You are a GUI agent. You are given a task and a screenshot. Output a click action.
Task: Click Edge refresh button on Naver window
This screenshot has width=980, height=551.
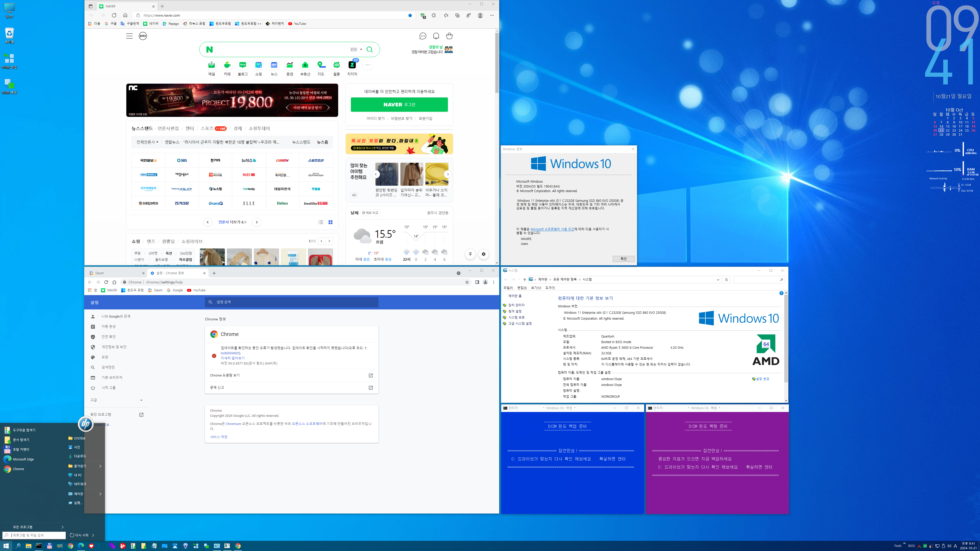114,15
